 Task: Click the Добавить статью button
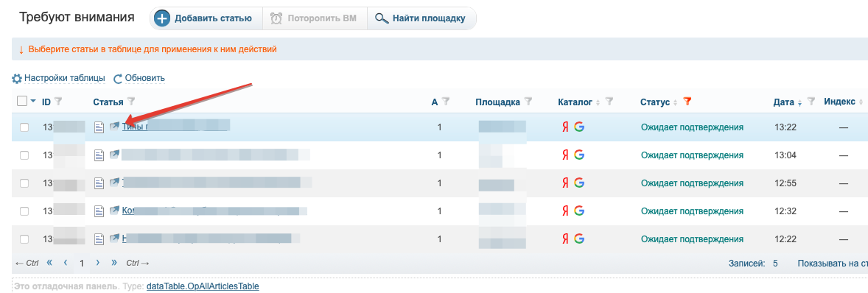pos(203,18)
